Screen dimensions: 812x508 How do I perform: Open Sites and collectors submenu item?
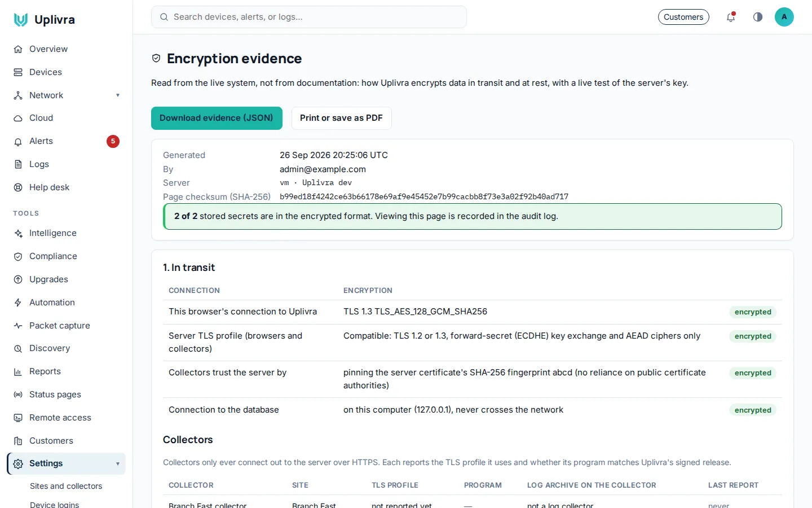pos(66,486)
